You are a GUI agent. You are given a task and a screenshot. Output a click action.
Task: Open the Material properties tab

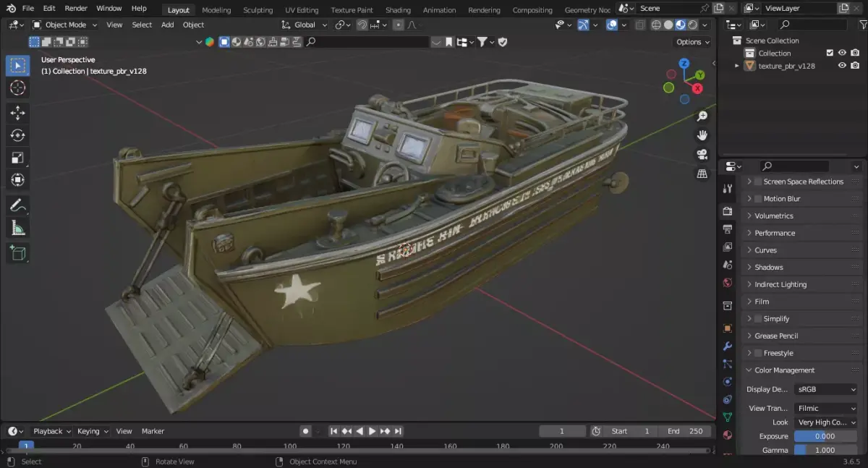pos(728,435)
